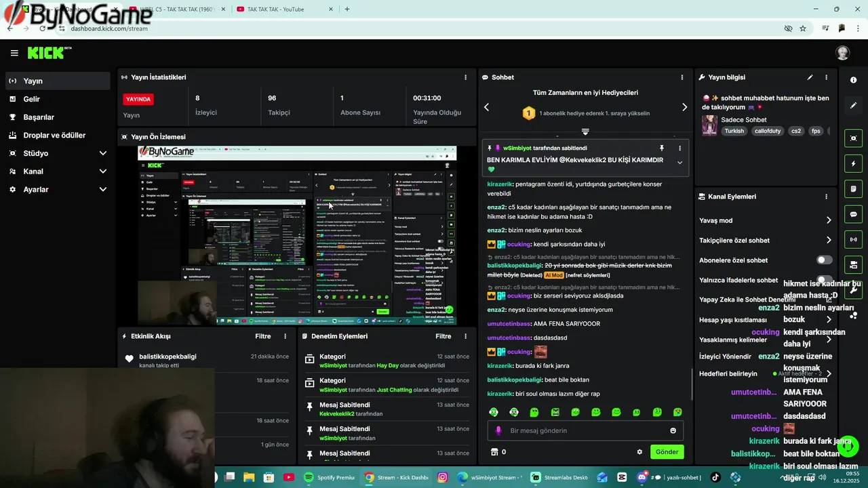Open Etkinlik Akışı three-dot menu
Image resolution: width=868 pixels, height=488 pixels.
pyautogui.click(x=285, y=336)
